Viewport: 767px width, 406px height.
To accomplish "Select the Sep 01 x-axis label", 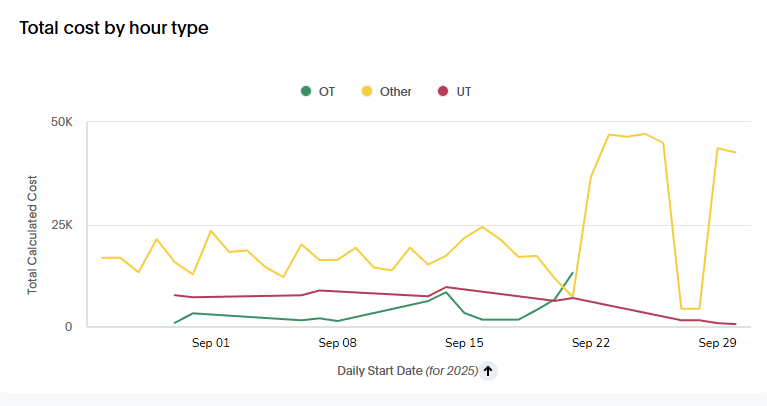I will click(211, 342).
